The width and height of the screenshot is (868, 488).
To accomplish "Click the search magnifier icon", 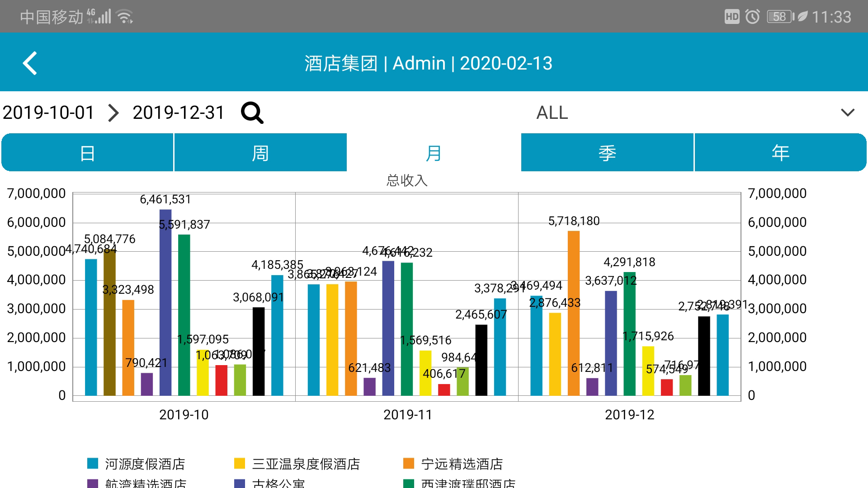I will point(252,113).
